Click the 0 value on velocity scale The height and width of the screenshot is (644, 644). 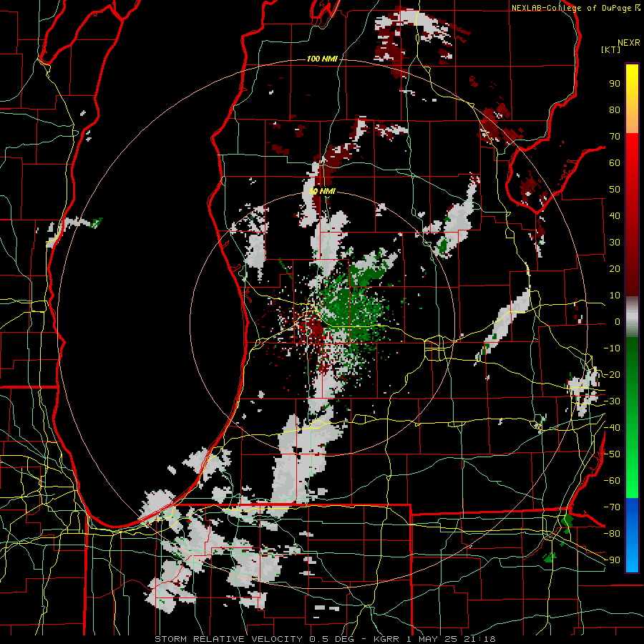tap(618, 321)
